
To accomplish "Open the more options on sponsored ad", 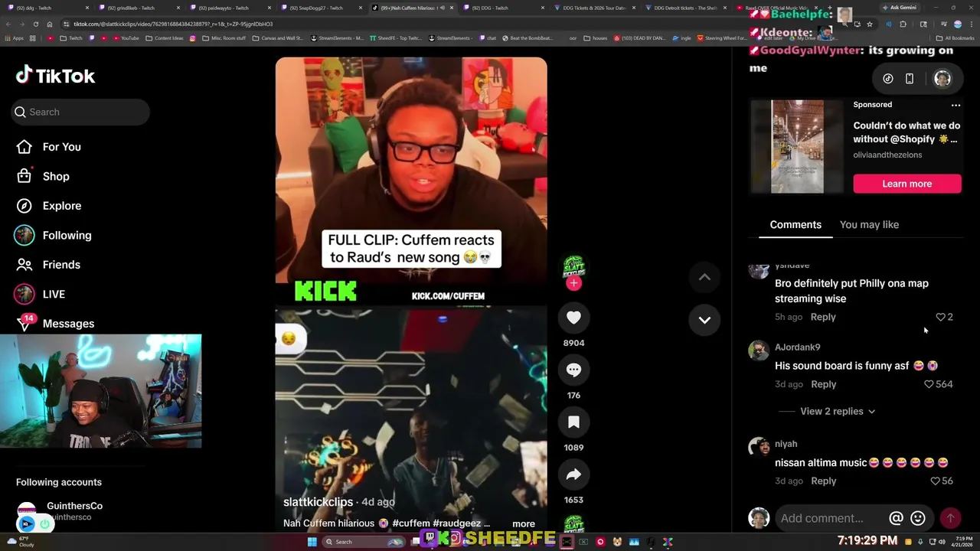I will point(955,105).
